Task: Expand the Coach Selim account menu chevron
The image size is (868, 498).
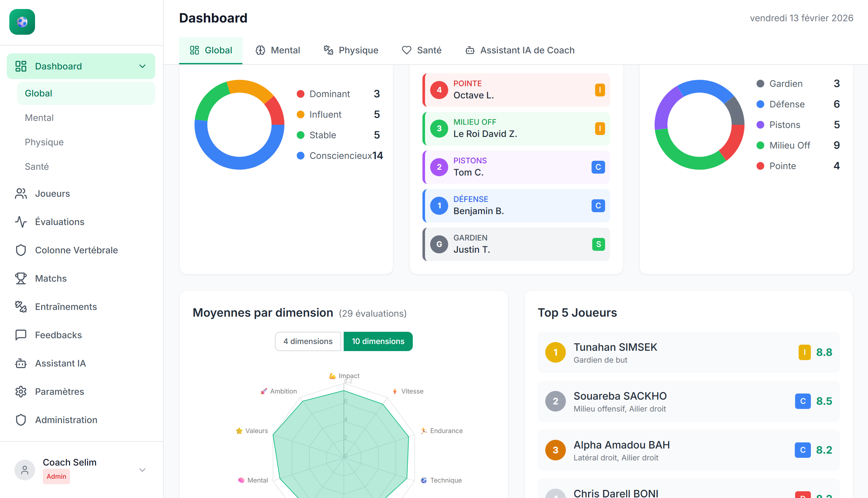Action: [143, 470]
